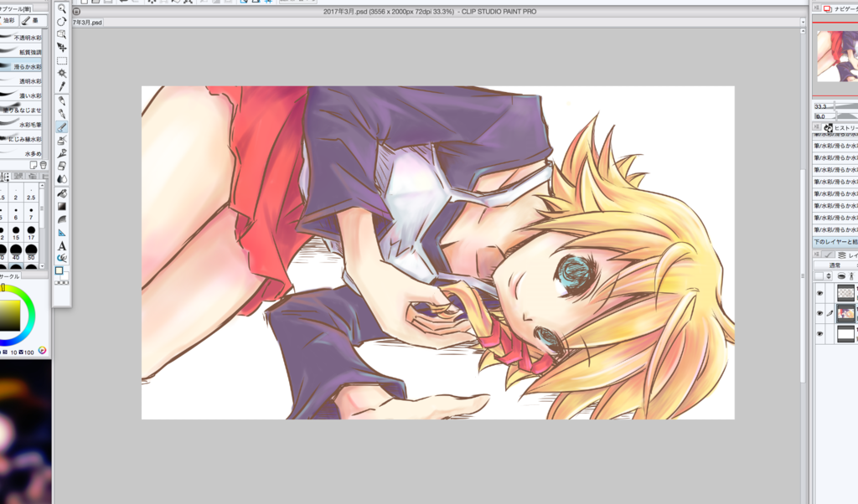
Task: Switch to the 墨 sub tool tab
Action: pos(34,20)
